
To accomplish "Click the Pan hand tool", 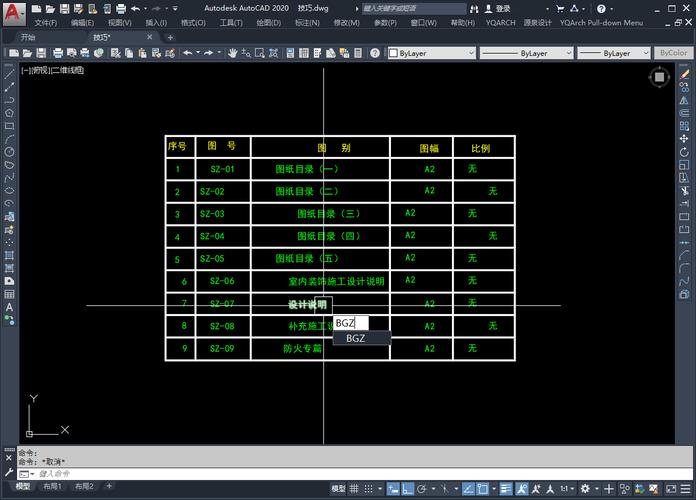I will [x=233, y=53].
